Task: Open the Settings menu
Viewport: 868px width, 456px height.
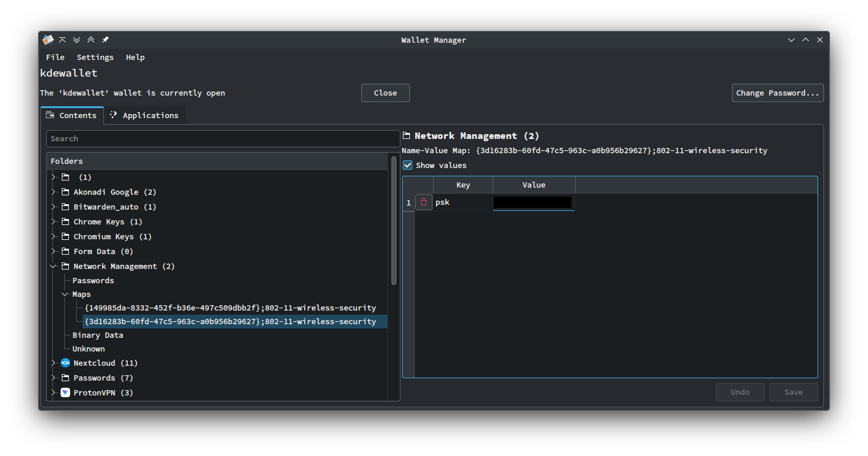Action: pyautogui.click(x=95, y=57)
